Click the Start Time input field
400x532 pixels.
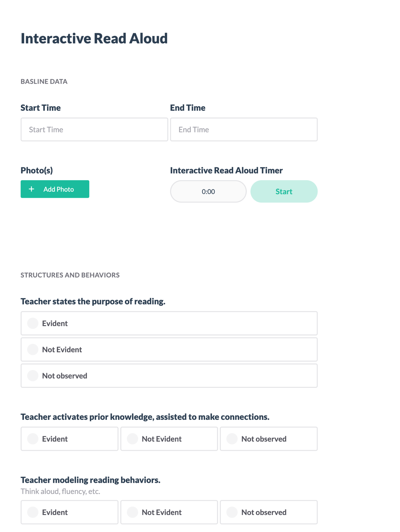tap(94, 129)
